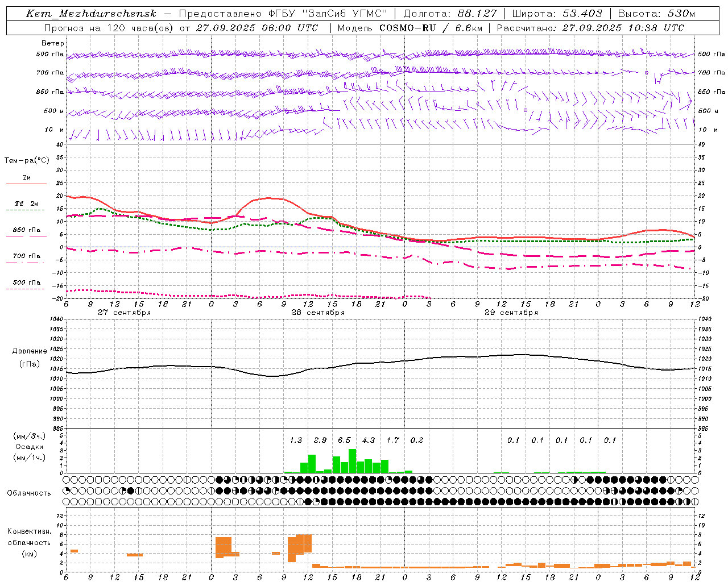This screenshot has height=582, width=728.
Task: Click the Осадки panel label
Action: (29, 447)
